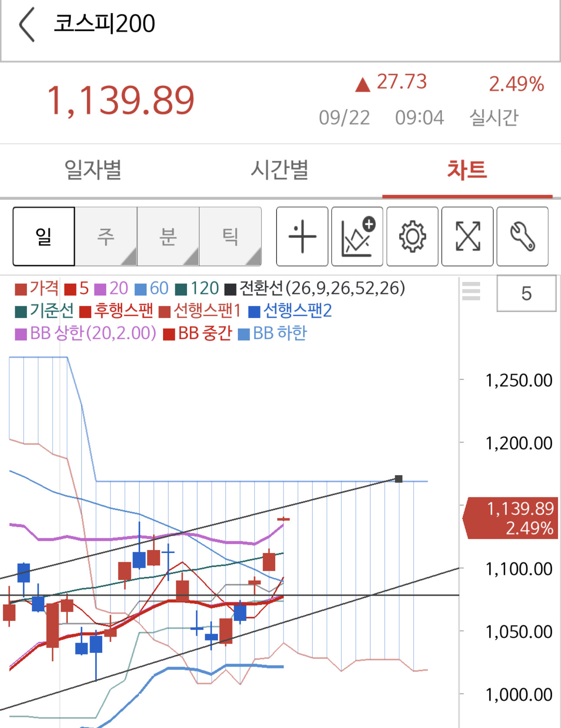Open the 차트 tab
Screen dimensions: 561x728
pos(467,170)
